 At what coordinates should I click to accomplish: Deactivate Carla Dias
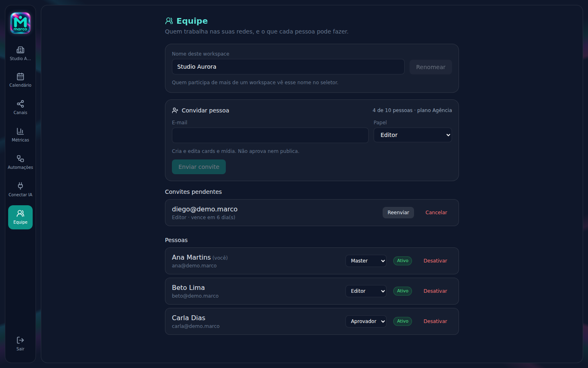coord(435,321)
